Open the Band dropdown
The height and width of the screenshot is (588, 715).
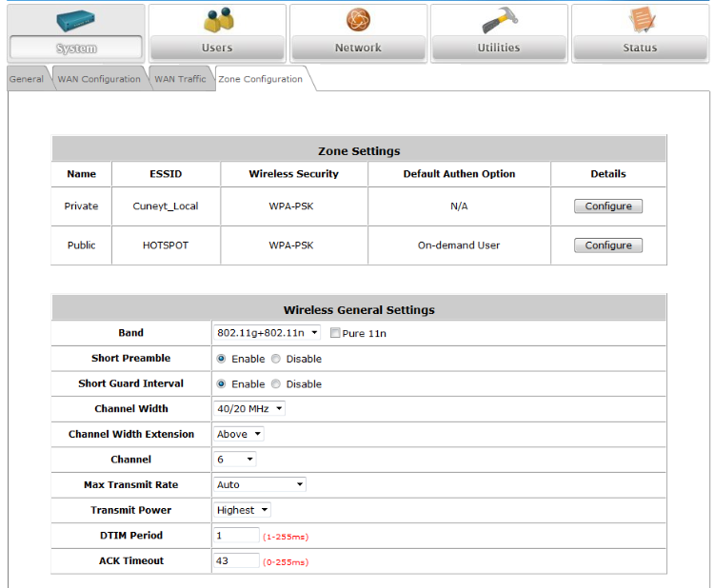pos(267,333)
